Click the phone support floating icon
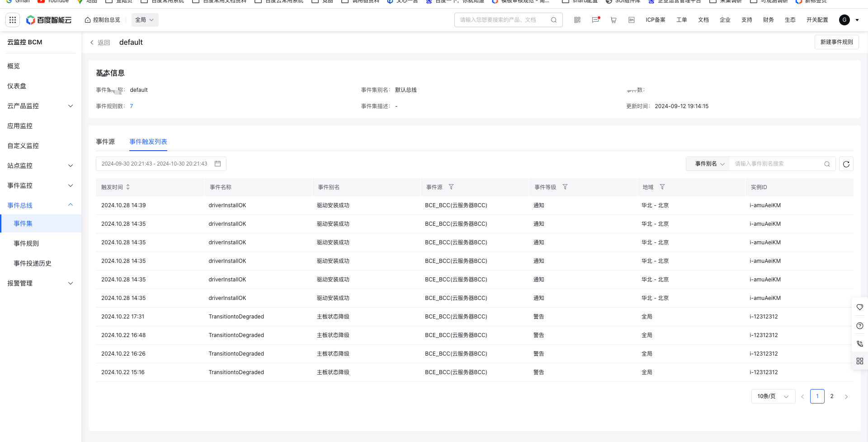Screen dimensions: 868x442 click(860, 344)
